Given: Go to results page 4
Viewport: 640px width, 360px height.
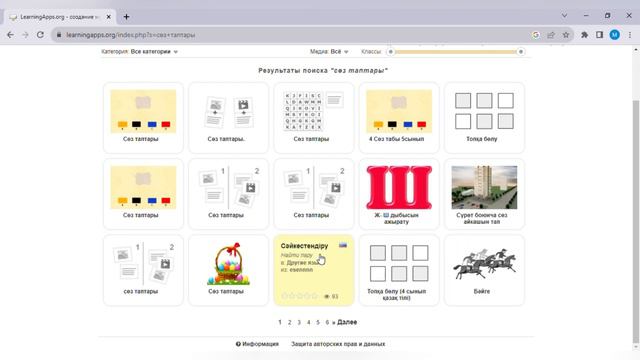Looking at the screenshot, I should click(x=308, y=322).
